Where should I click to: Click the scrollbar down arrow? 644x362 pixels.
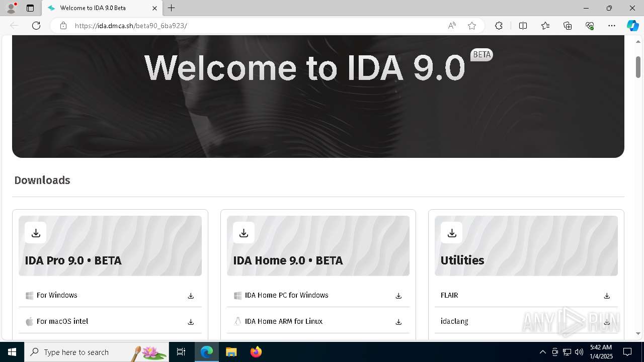point(638,333)
